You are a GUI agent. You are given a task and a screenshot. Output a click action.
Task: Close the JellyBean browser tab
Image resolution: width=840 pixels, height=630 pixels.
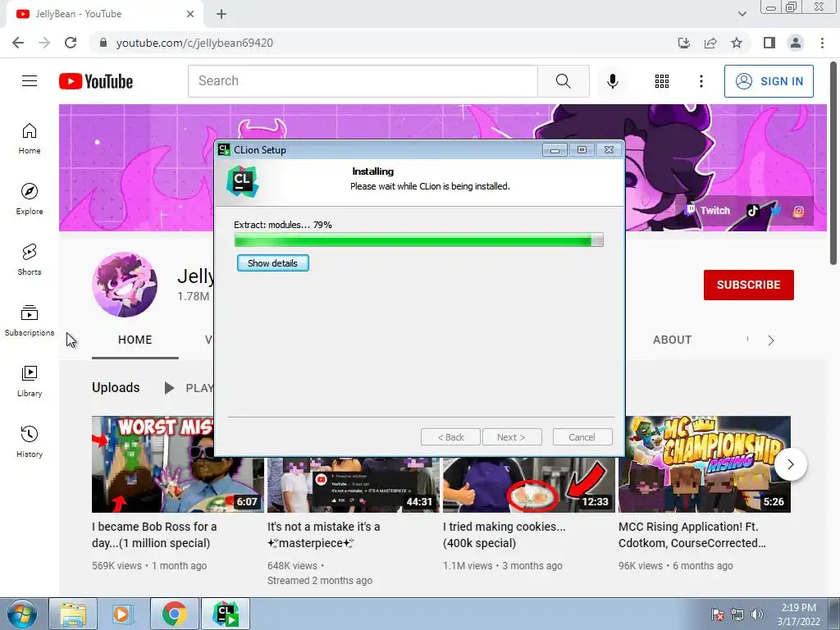[x=190, y=14]
